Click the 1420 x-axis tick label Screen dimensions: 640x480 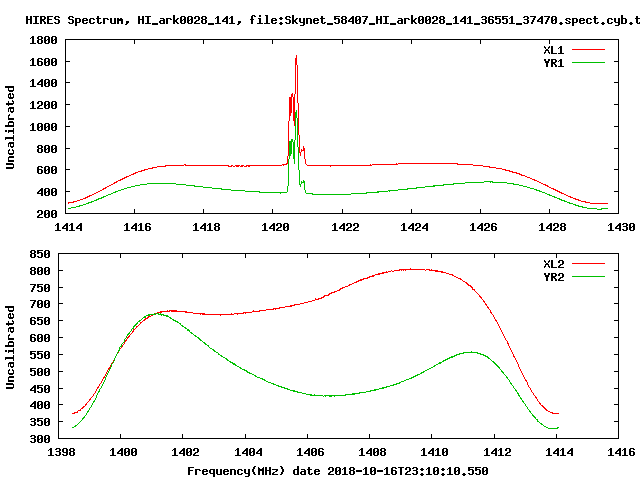tap(275, 227)
